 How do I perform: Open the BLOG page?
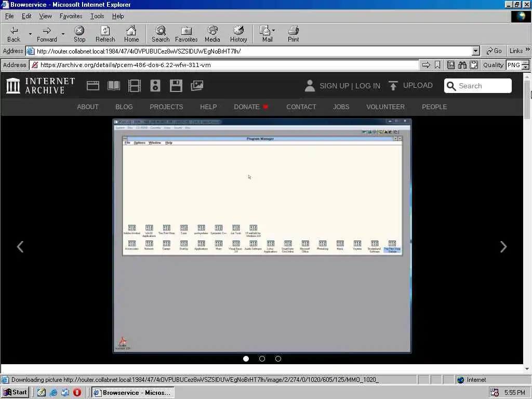[x=124, y=107]
